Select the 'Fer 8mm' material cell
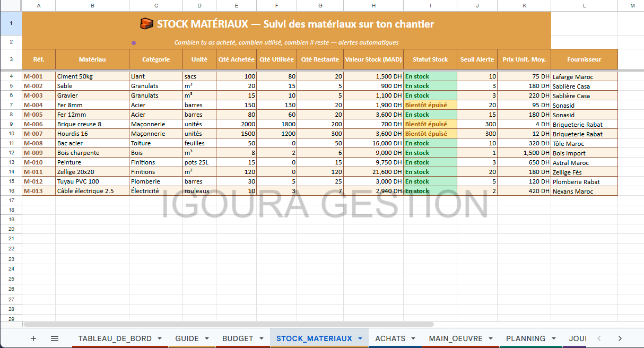644x348 pixels. 92,105
